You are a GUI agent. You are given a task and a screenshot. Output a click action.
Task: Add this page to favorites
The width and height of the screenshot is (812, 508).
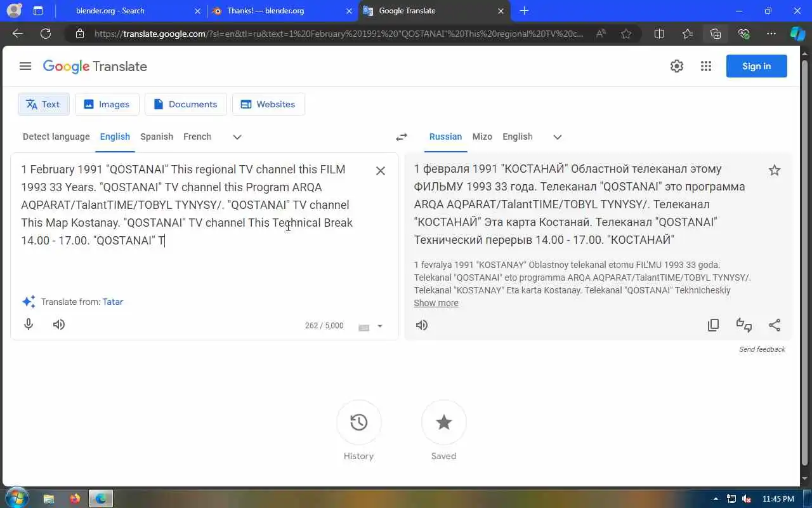pos(626,34)
